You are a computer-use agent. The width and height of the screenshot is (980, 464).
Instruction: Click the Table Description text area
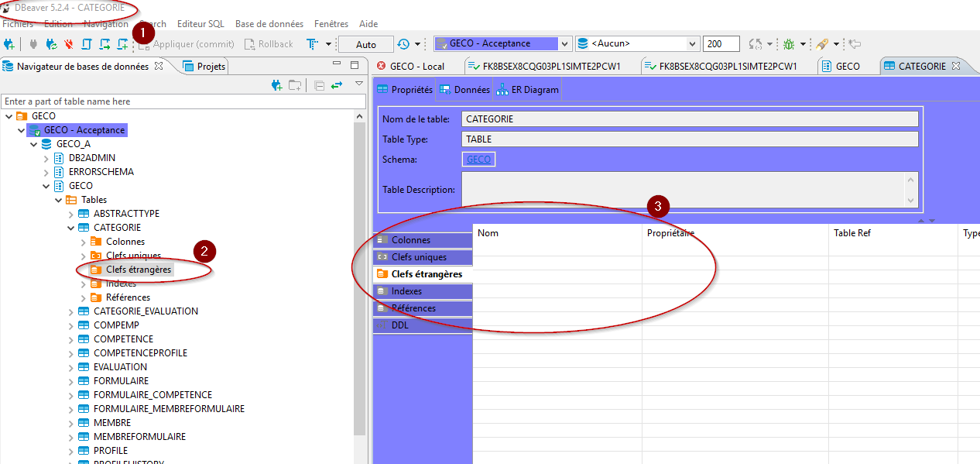pos(690,189)
